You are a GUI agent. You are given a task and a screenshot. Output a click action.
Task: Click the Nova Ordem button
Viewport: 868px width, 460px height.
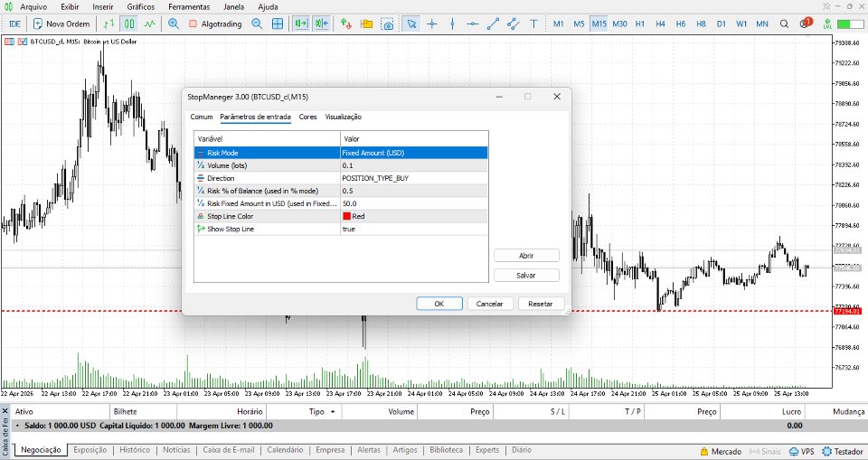61,23
